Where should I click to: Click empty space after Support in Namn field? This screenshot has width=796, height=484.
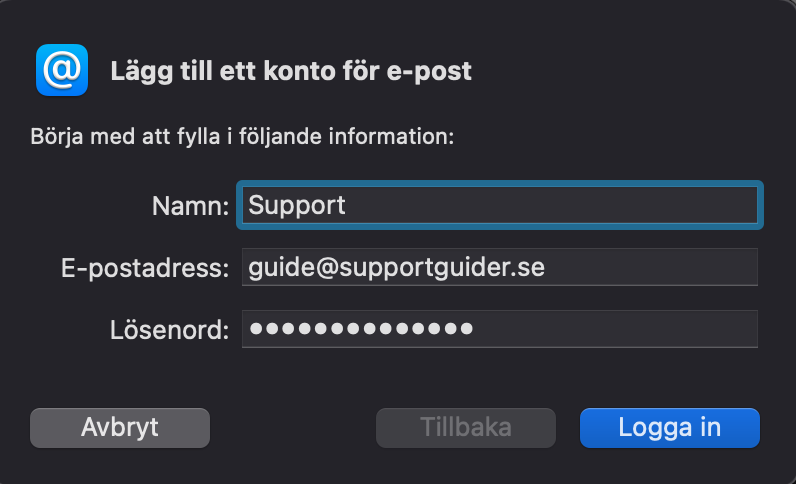551,205
